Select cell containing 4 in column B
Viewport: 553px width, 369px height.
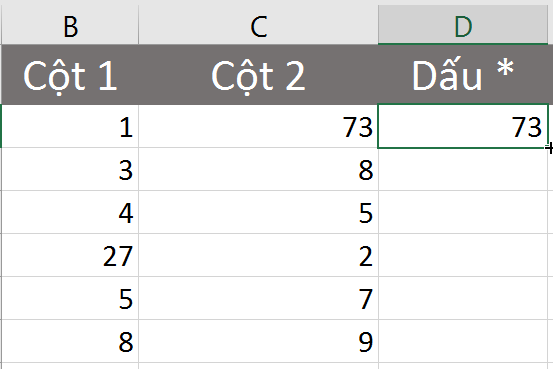(70, 212)
